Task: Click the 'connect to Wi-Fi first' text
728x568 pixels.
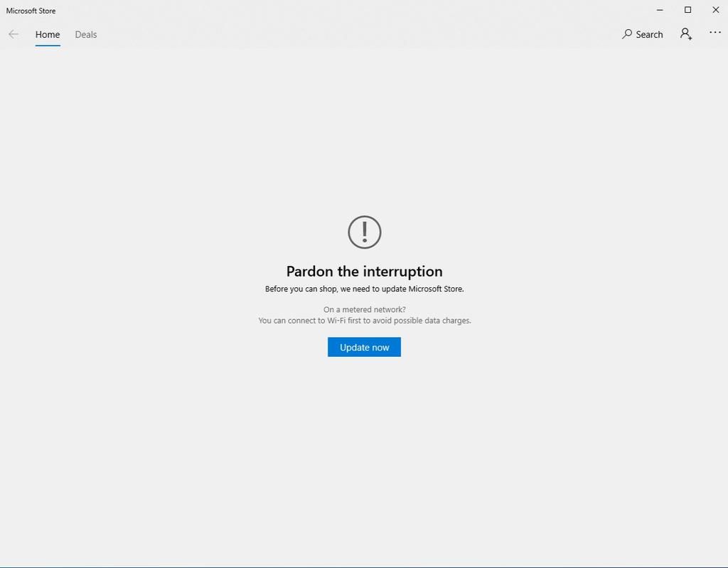Action: coord(365,321)
